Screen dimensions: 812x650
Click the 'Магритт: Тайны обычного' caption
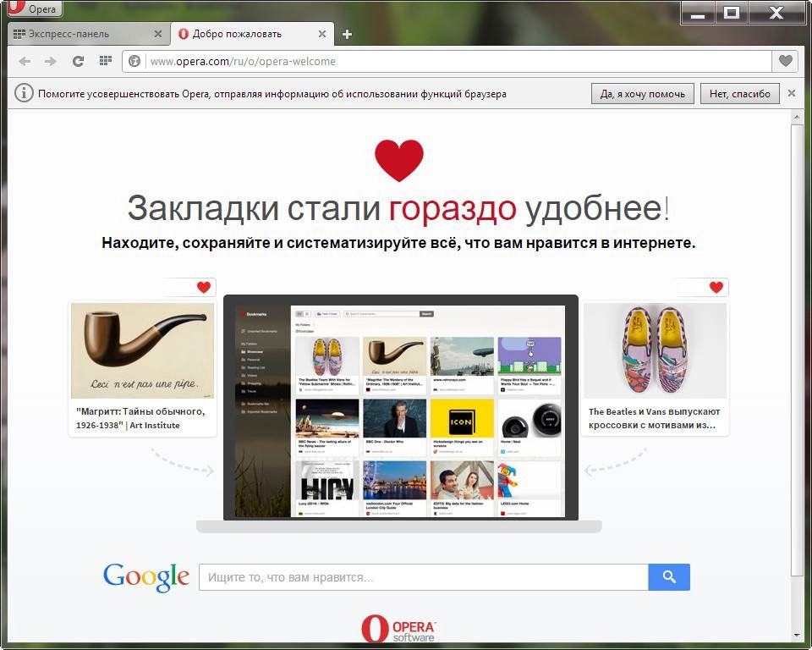[x=140, y=418]
